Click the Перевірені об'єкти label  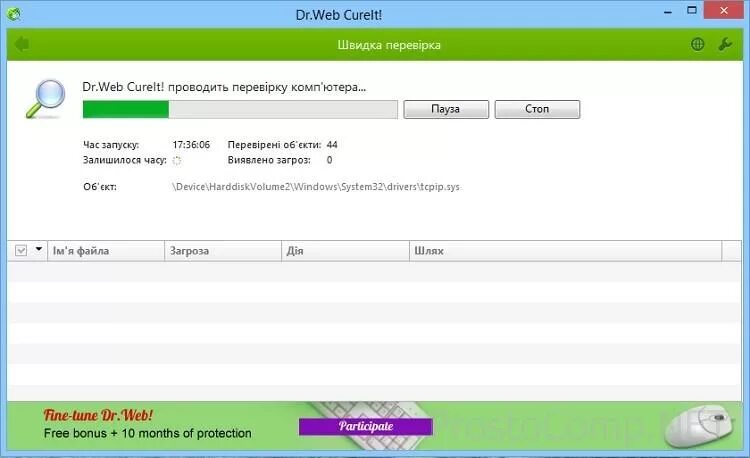(x=274, y=145)
